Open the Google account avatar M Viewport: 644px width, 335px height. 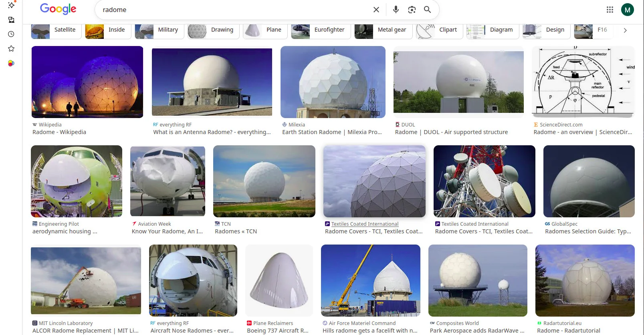pyautogui.click(x=627, y=10)
